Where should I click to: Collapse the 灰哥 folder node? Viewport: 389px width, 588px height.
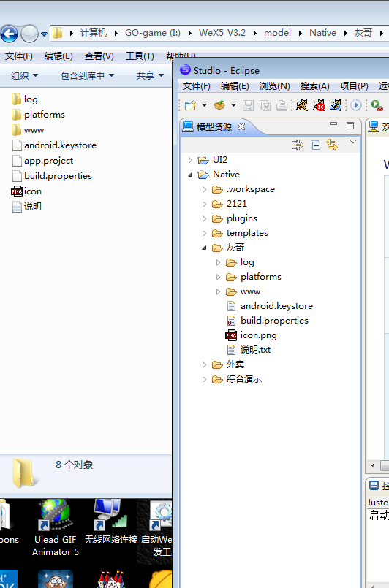point(204,248)
